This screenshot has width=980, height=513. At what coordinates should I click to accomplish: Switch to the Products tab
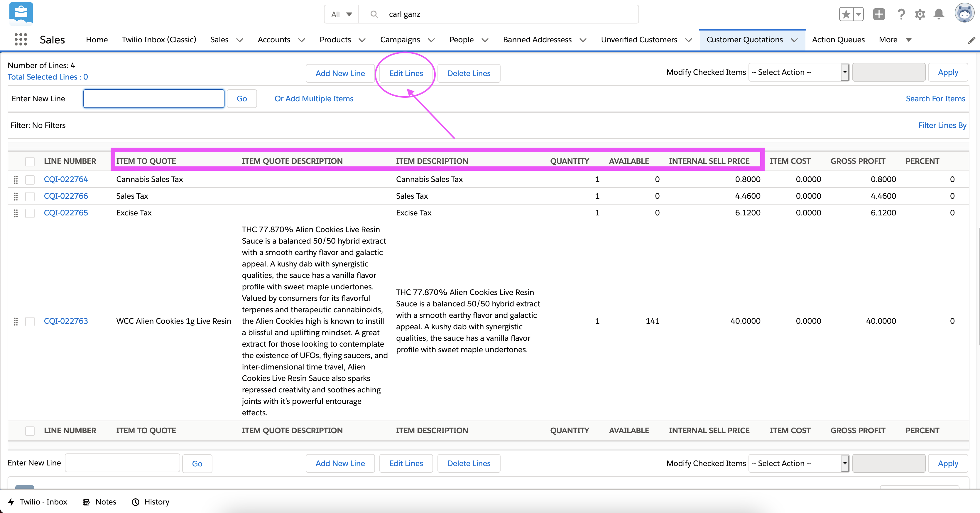(x=335, y=40)
